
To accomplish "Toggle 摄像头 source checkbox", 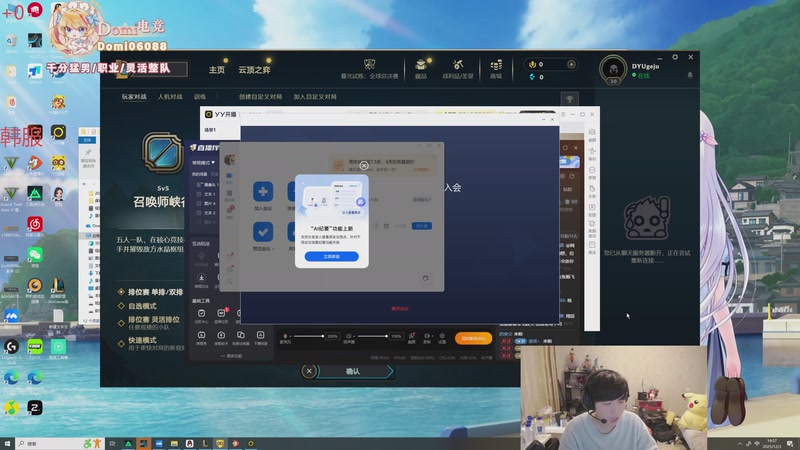I will click(x=199, y=185).
